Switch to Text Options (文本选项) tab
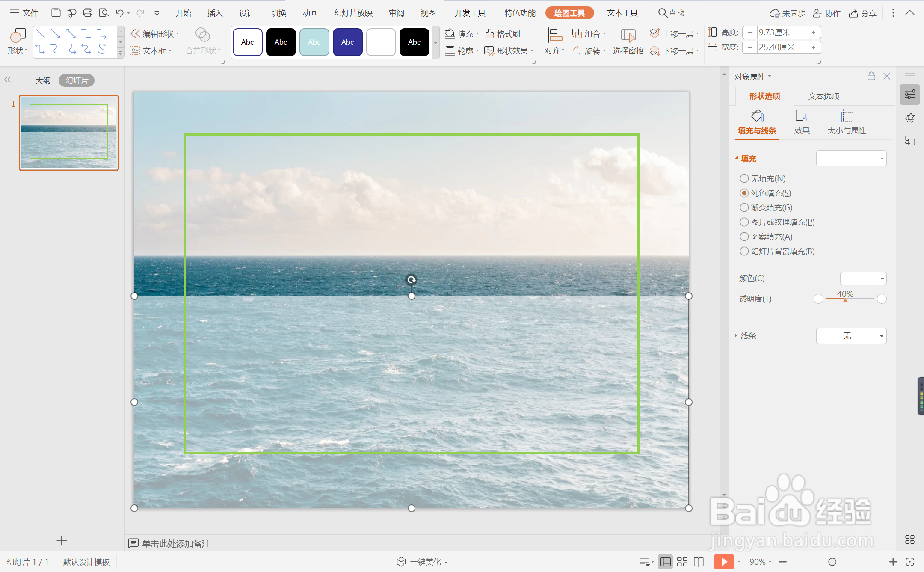 (x=823, y=96)
